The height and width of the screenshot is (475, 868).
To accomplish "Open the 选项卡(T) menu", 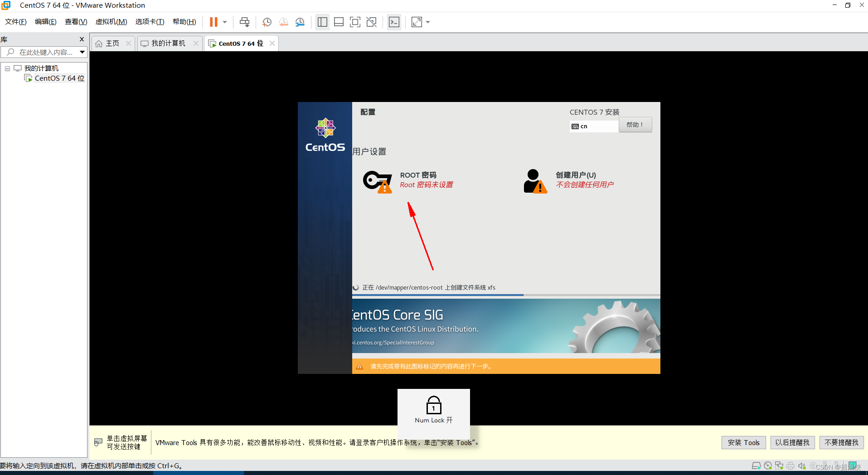I will click(150, 22).
